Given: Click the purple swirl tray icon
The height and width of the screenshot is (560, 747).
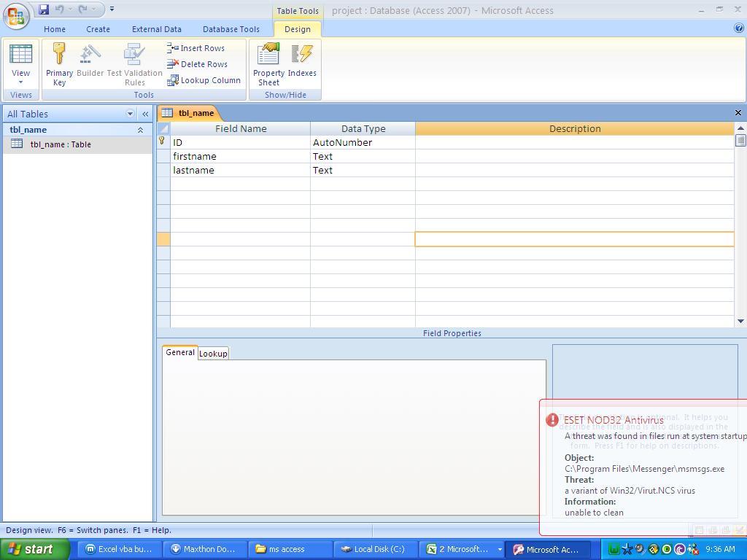Looking at the screenshot, I should pos(681,549).
